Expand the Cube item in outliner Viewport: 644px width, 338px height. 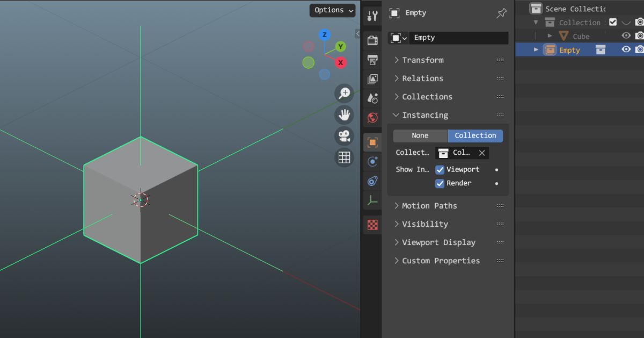pyautogui.click(x=550, y=36)
